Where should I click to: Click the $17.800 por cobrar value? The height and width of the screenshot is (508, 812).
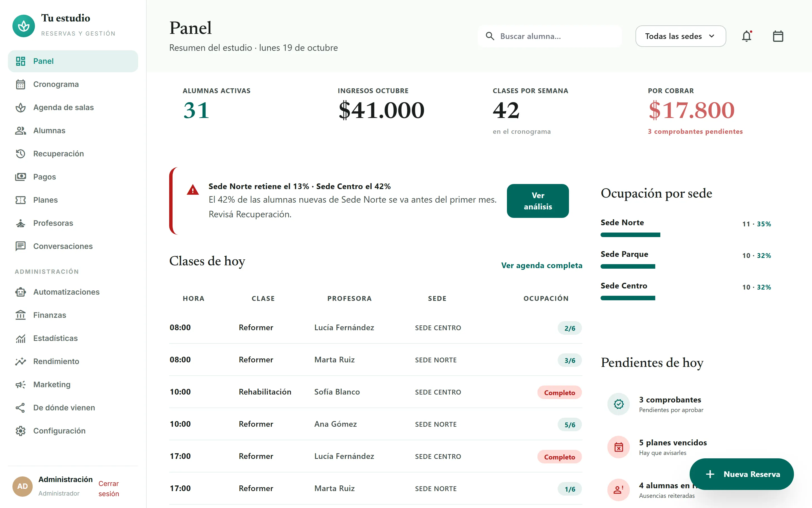coord(692,111)
